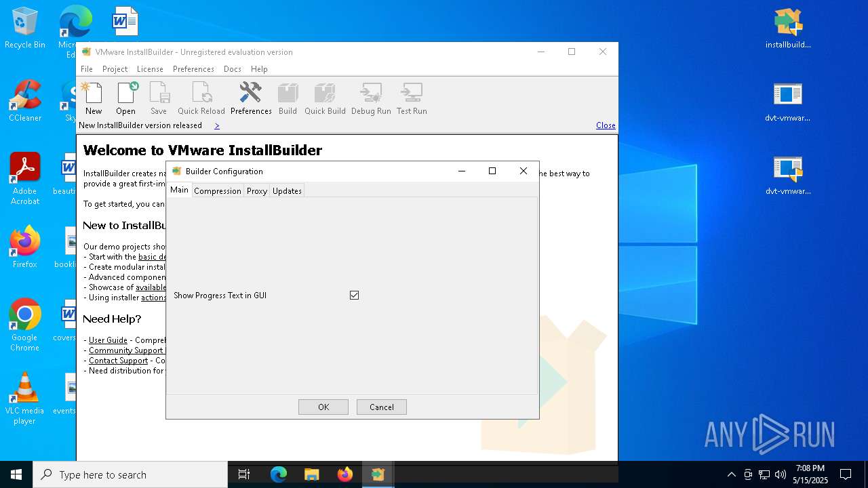Switch to the Compression tab
Screen dimensions: 868x488
218,191
